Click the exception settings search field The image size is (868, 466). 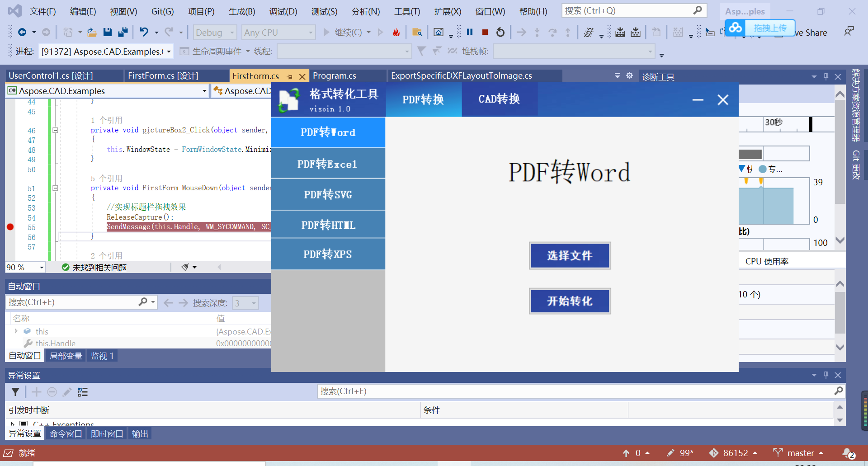(581, 391)
